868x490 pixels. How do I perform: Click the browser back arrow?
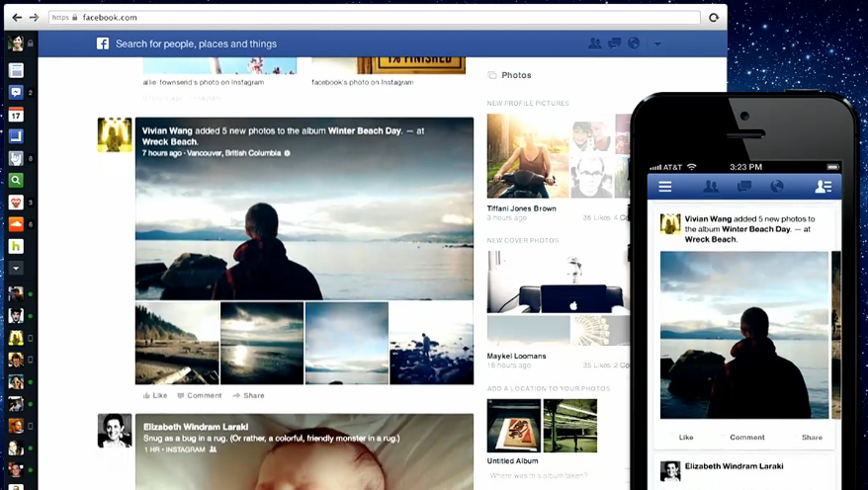coord(17,18)
